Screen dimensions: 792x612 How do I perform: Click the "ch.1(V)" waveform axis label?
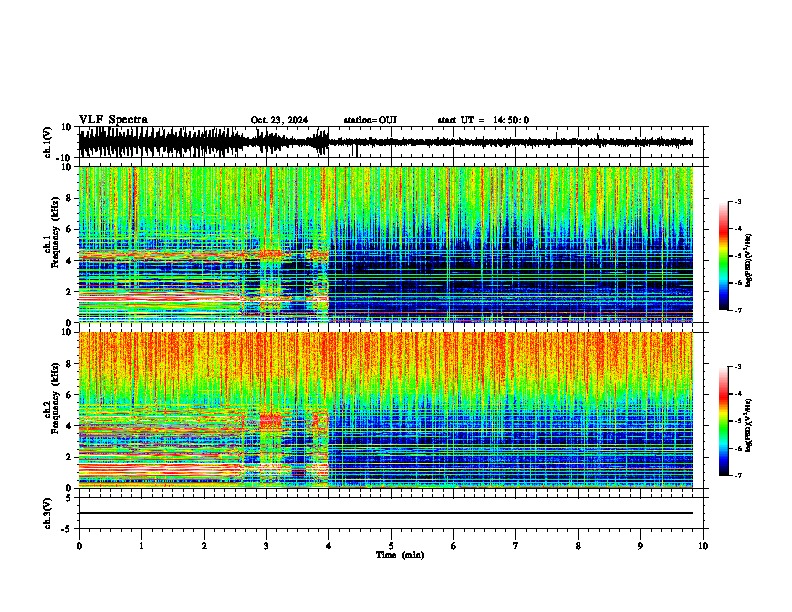coord(48,142)
